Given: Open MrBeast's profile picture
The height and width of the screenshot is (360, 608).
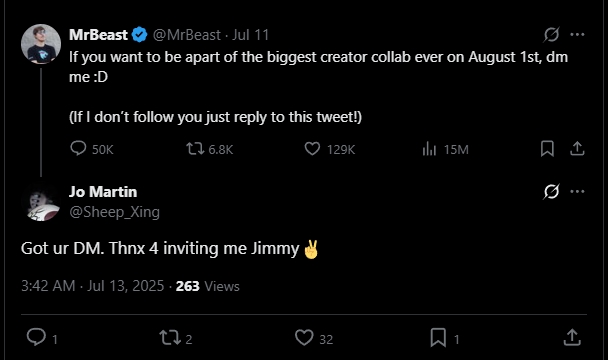Looking at the screenshot, I should 41,44.
